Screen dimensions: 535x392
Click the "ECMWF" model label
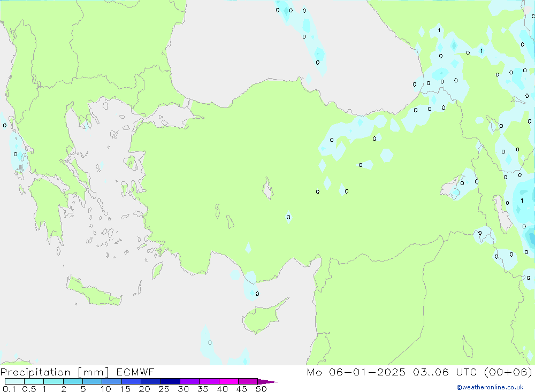[135, 372]
